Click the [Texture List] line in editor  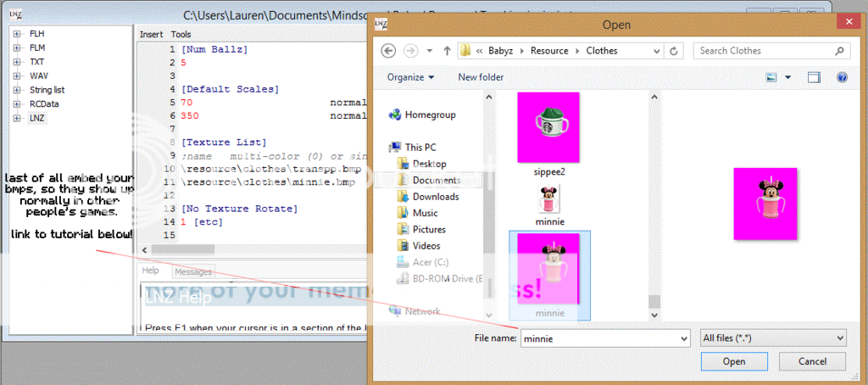pos(224,143)
